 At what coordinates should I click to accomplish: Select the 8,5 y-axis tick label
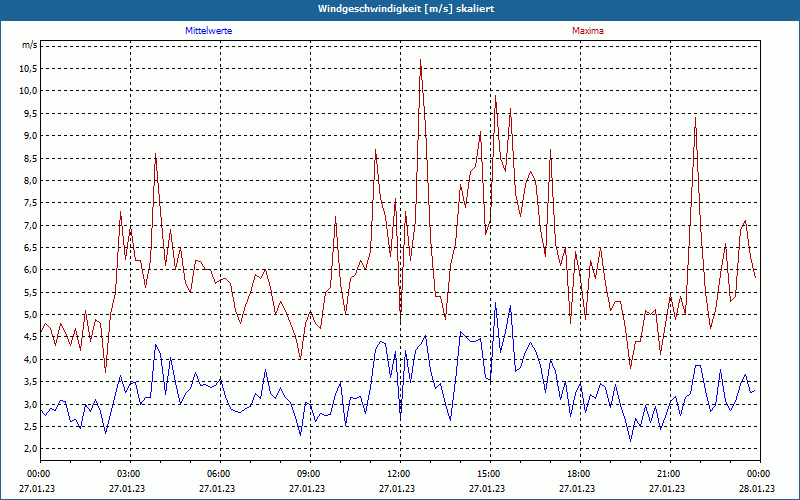tap(30, 158)
